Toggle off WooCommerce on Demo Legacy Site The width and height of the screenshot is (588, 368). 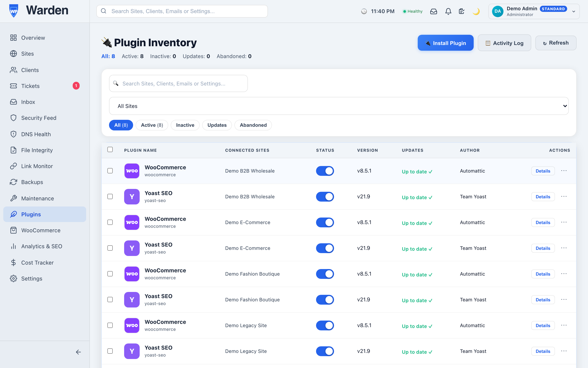point(325,326)
